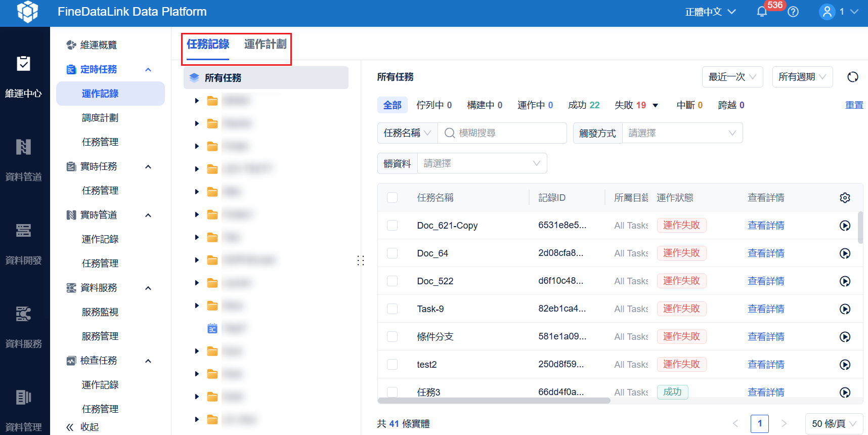This screenshot has width=868, height=435.
Task: Click the table horizontal scrollbar
Action: point(494,401)
